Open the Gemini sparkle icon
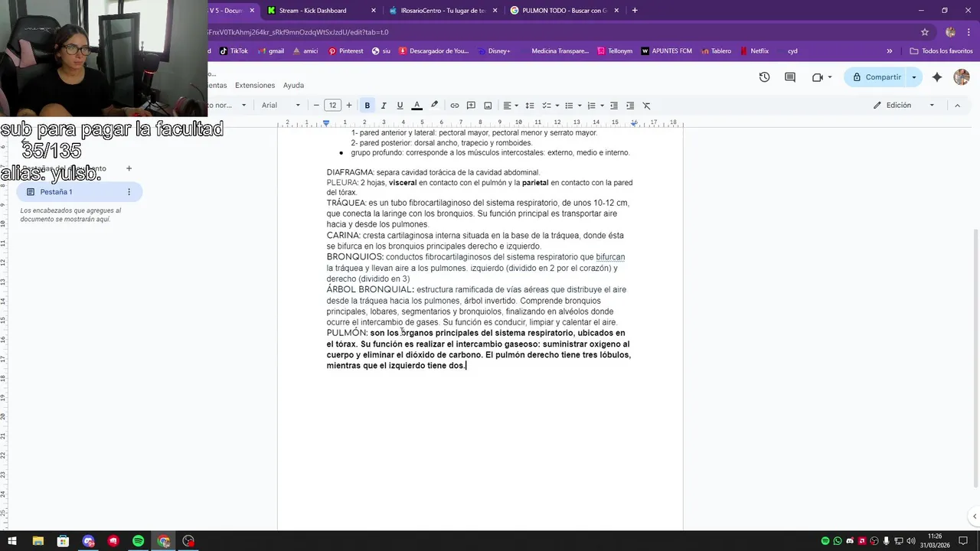This screenshot has height=551, width=980. tap(937, 77)
